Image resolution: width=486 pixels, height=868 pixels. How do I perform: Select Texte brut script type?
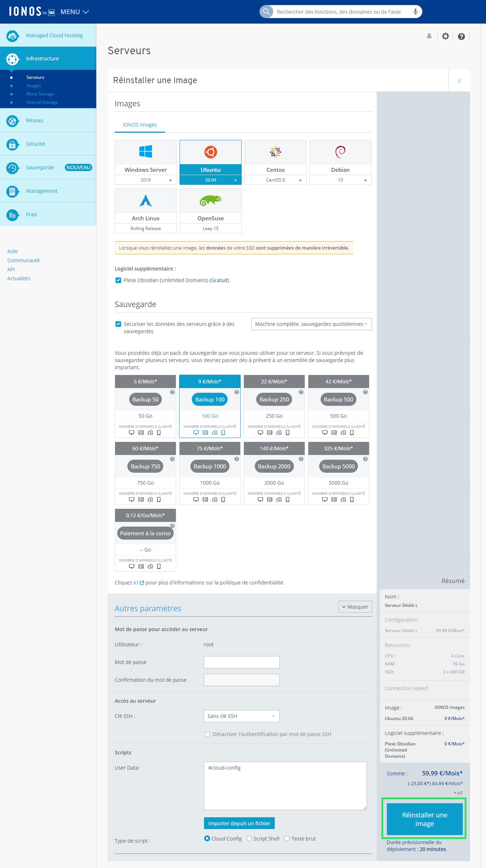pyautogui.click(x=287, y=838)
